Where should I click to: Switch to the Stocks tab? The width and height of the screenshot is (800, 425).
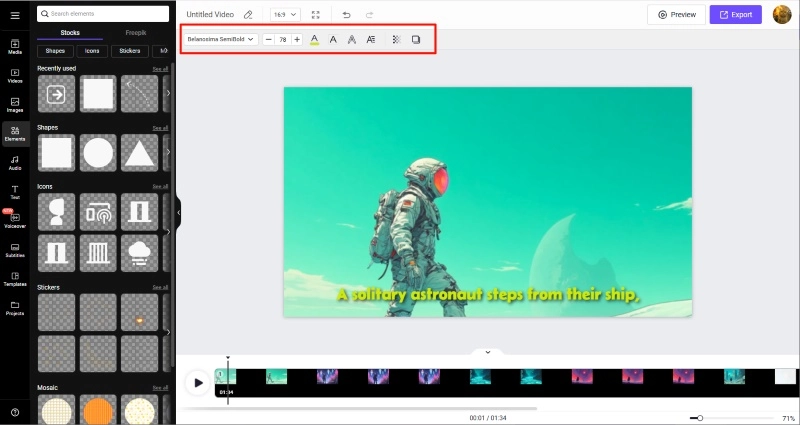coord(70,33)
